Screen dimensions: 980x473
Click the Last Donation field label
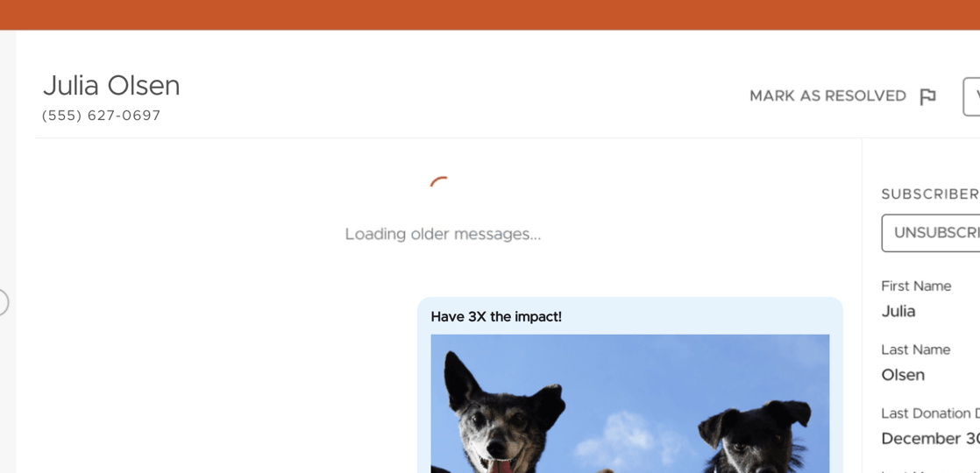pos(929,413)
